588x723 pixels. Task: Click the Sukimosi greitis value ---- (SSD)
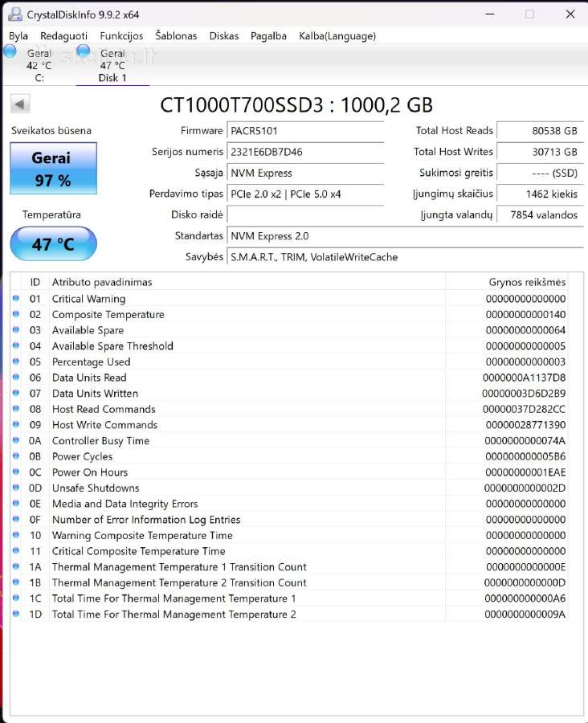(x=539, y=173)
